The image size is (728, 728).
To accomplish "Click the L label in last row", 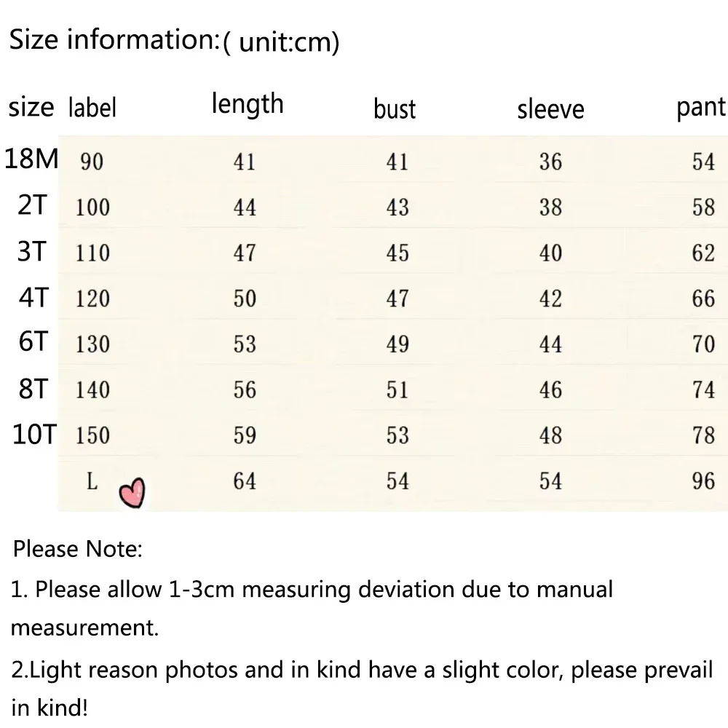I will pos(92,481).
